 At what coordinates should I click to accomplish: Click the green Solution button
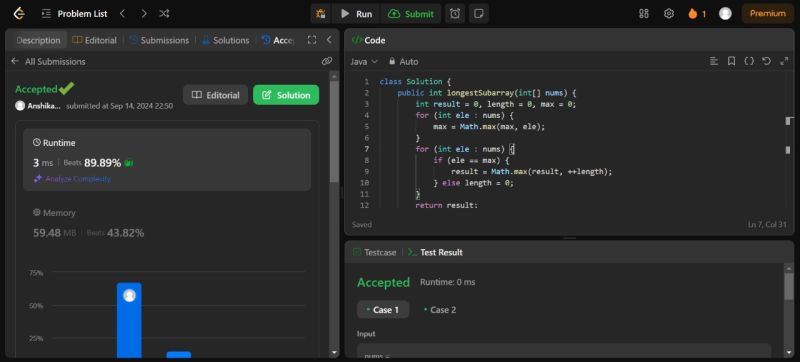[286, 95]
